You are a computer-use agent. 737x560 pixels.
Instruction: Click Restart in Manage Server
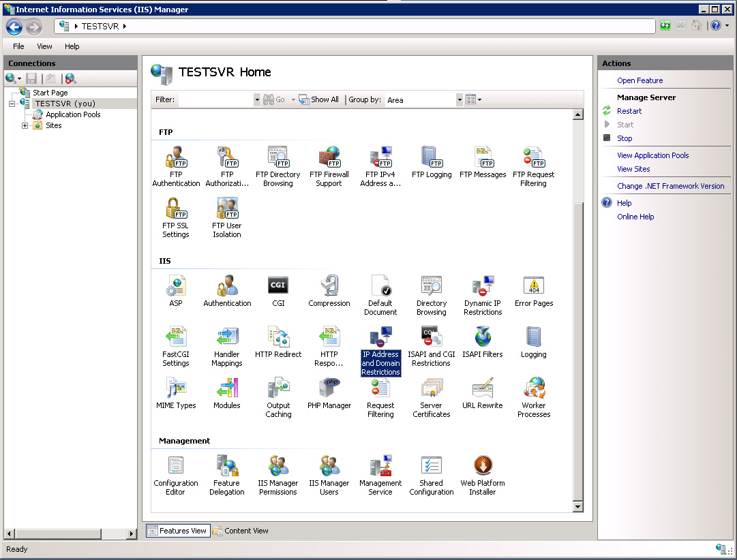point(629,111)
